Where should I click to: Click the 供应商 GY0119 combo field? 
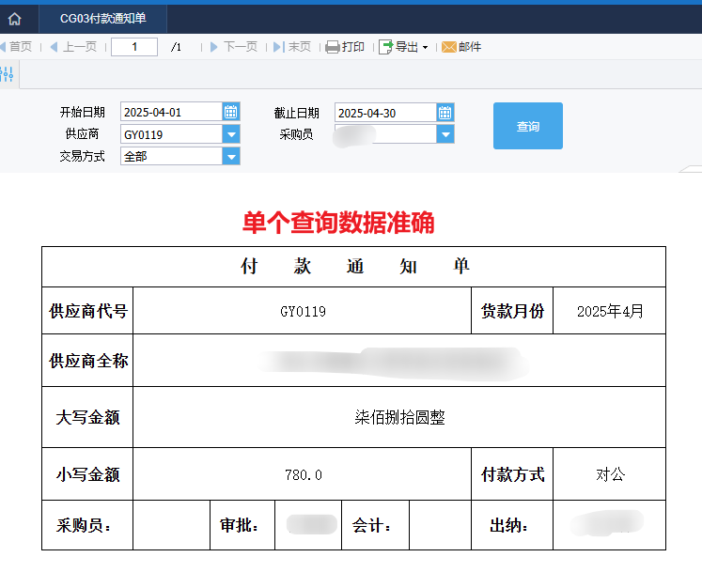pyautogui.click(x=171, y=134)
